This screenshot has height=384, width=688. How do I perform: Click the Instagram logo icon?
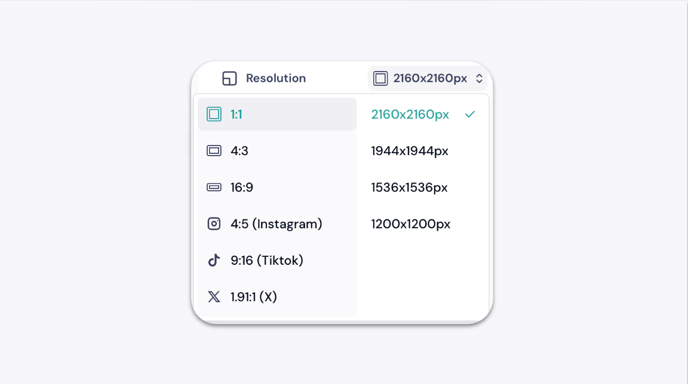click(x=214, y=224)
